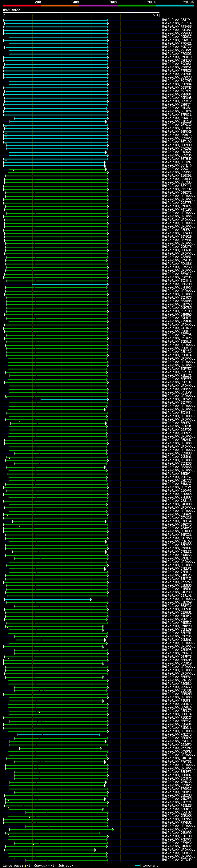The height and width of the screenshot is (868, 197).
Task: Select hit label UniRef100_Q9SRX7
Action: (177, 172)
